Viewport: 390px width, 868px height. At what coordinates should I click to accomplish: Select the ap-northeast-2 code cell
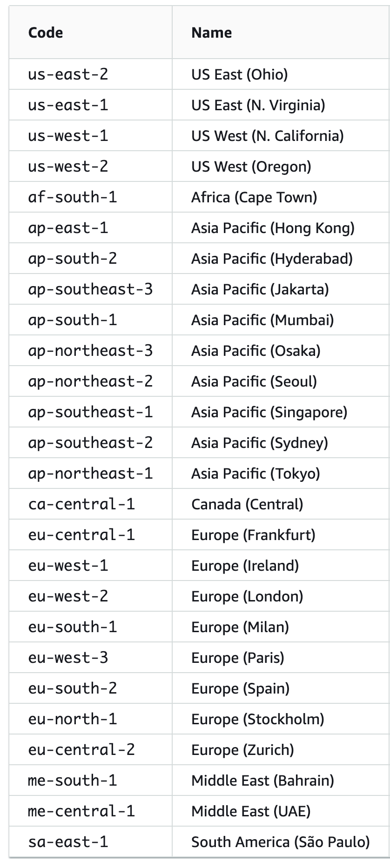tap(90, 381)
